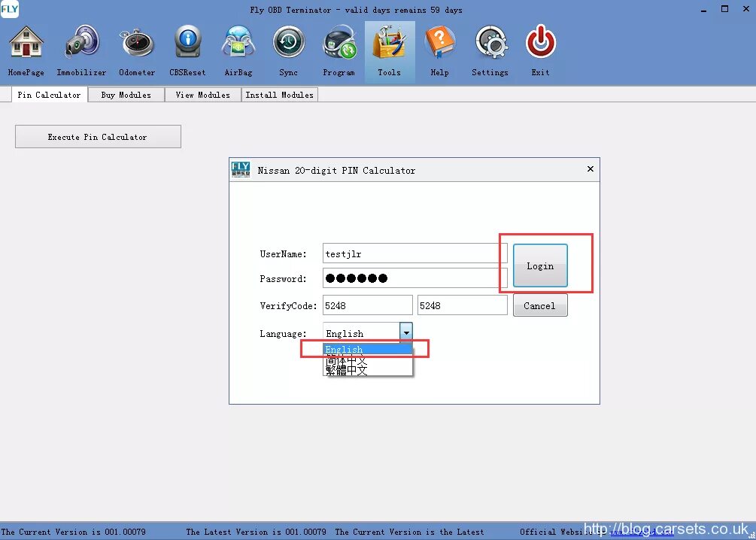Screen dimensions: 756x540
Task: Click the Login button
Action: [x=540, y=265]
